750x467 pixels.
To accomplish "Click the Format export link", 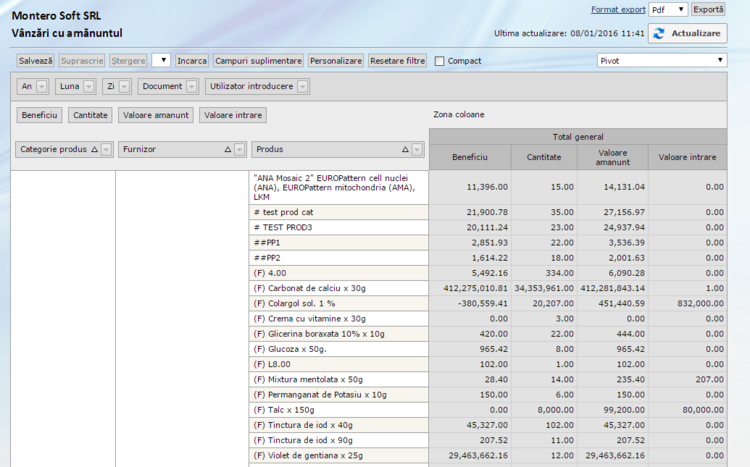I will click(x=617, y=9).
